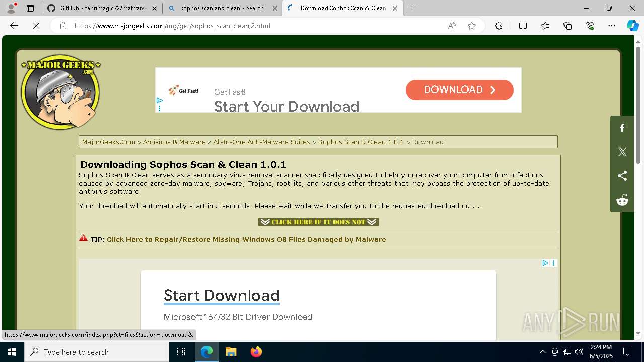Show hidden tray icons chevron

(x=542, y=352)
